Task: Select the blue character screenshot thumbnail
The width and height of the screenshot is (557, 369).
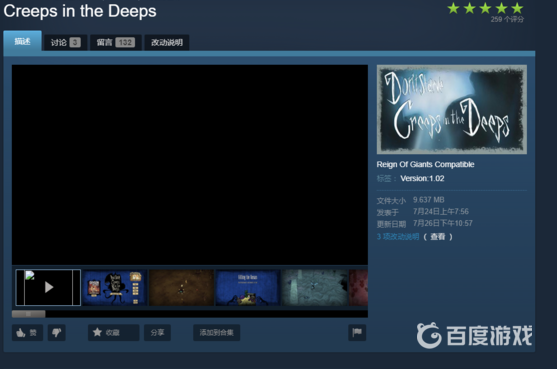Action: pos(115,287)
